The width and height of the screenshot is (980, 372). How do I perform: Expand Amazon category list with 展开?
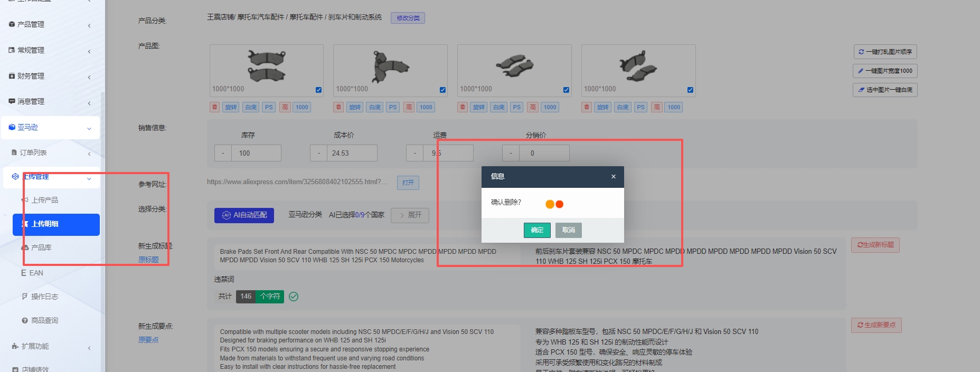coord(410,215)
